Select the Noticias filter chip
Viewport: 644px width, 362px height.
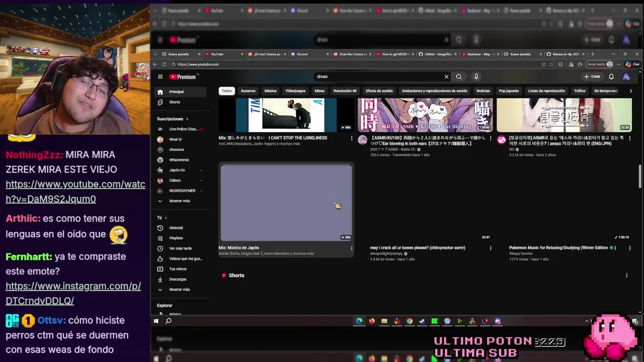(483, 91)
